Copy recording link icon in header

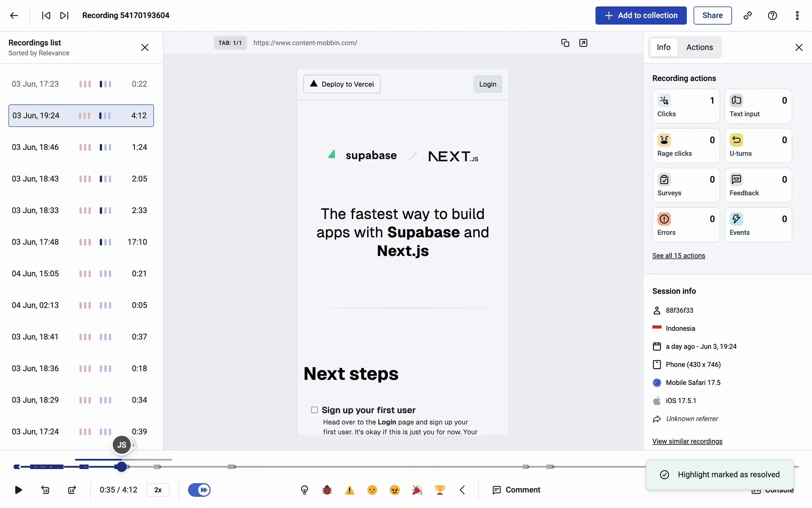pos(747,16)
